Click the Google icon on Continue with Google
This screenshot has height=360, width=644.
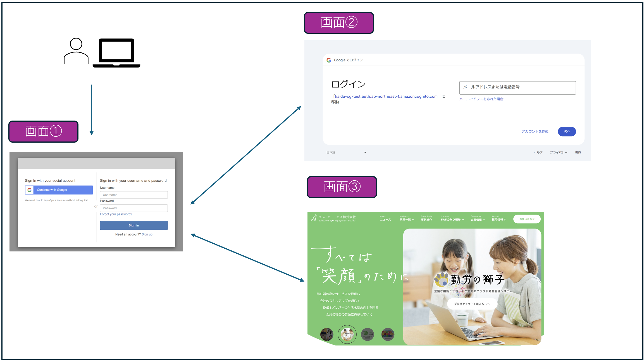[x=30, y=190]
